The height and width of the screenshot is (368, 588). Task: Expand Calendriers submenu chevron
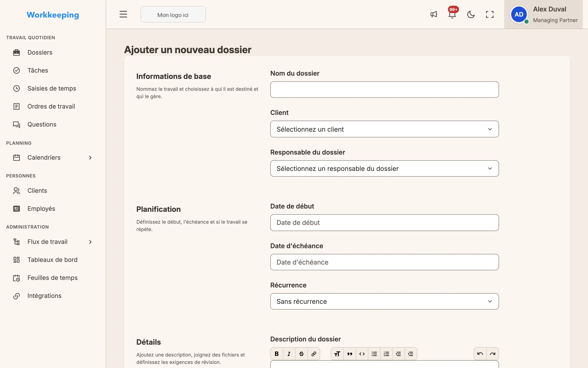tap(90, 158)
